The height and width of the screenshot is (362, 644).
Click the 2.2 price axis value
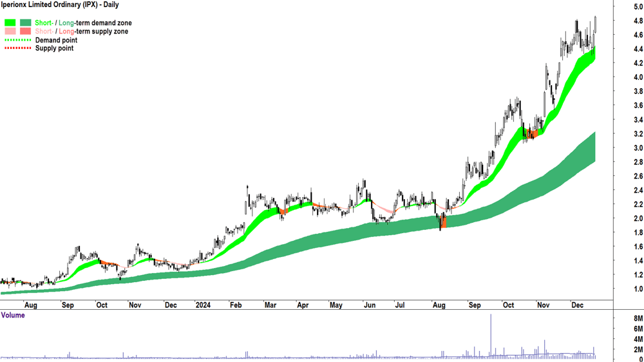coord(638,204)
